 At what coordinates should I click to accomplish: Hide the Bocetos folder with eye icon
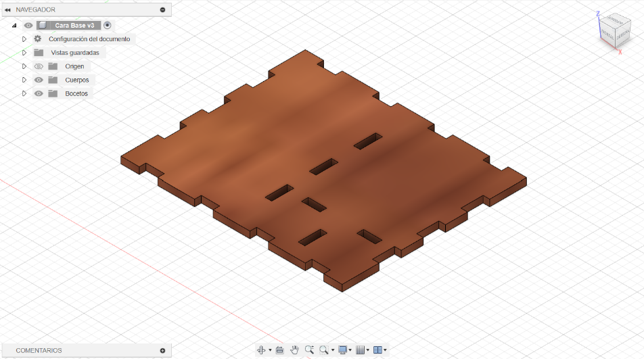pyautogui.click(x=39, y=93)
